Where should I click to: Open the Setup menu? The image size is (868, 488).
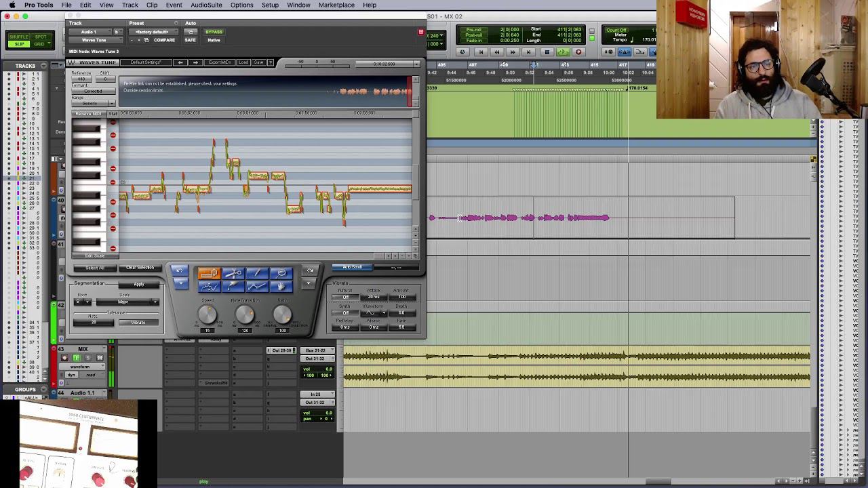(x=270, y=5)
